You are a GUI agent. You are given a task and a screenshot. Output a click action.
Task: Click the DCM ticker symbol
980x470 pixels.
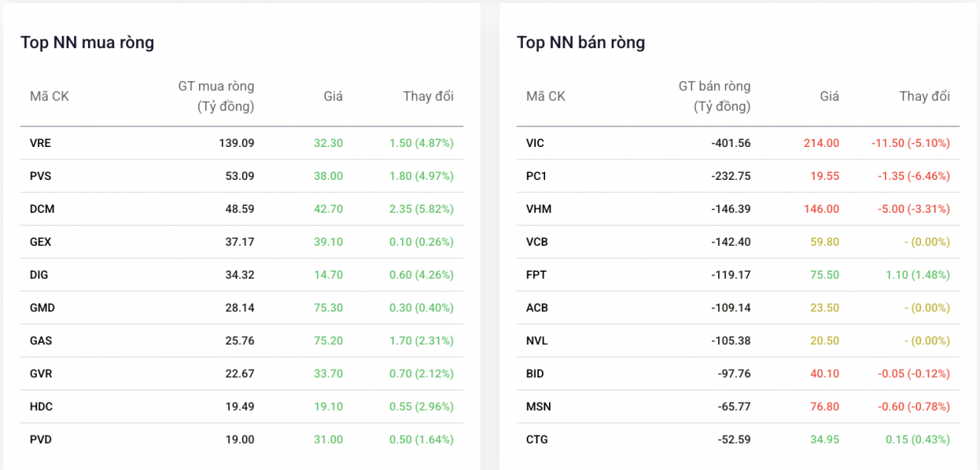pyautogui.click(x=42, y=209)
